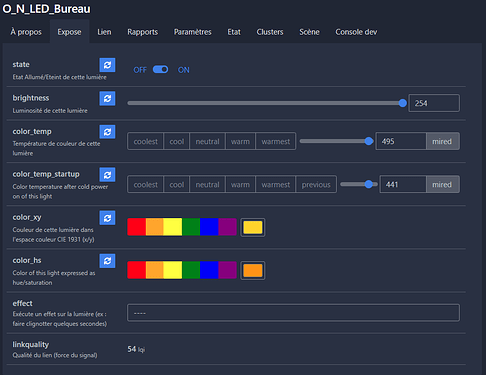Pick green swatch in color_xy
The image size is (486, 375).
click(x=191, y=227)
